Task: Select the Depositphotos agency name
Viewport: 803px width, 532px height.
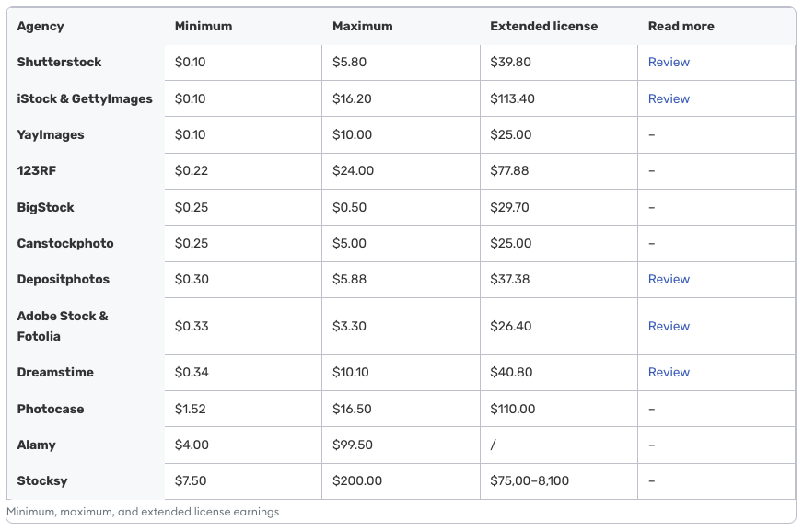Action: click(63, 279)
